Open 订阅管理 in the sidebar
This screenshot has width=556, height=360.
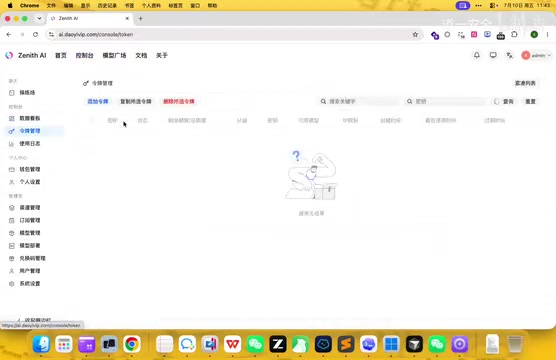pyautogui.click(x=29, y=220)
